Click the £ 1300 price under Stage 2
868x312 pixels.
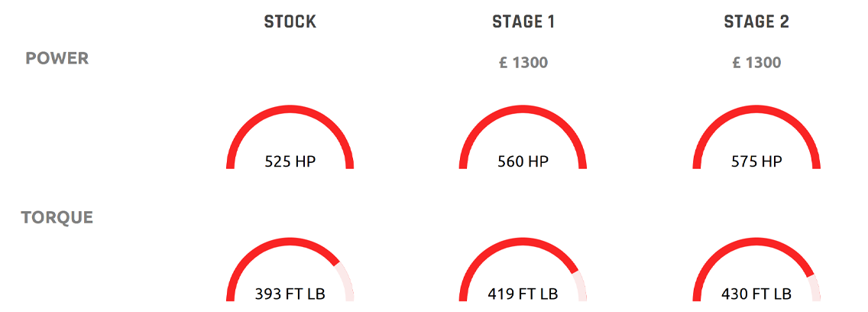tap(756, 63)
